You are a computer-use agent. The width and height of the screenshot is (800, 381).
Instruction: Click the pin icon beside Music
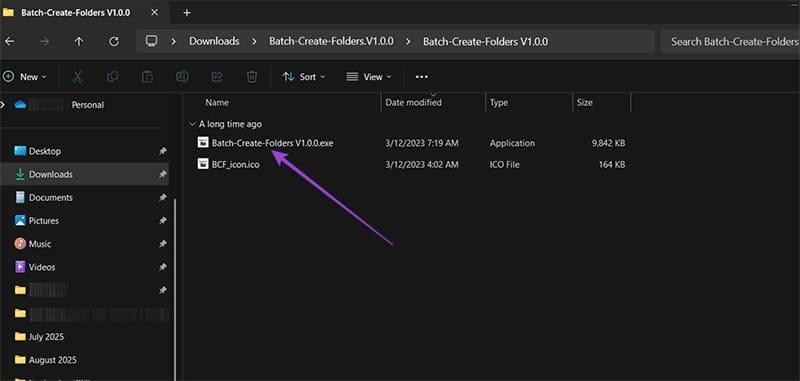click(x=162, y=244)
